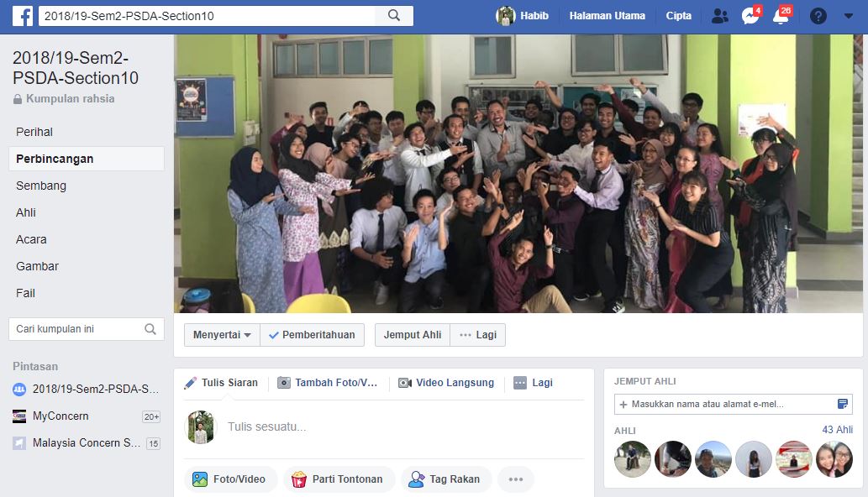Open the 43 Ahli members link
This screenshot has height=497, width=868.
[x=837, y=430]
